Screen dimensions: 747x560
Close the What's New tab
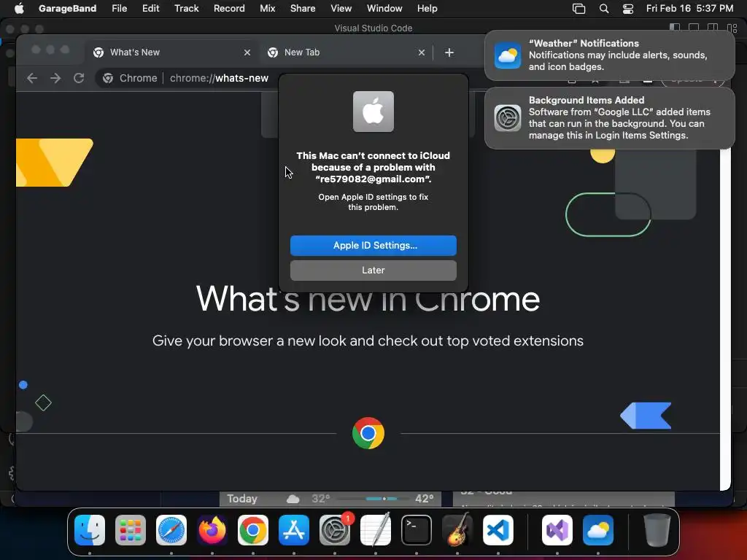pyautogui.click(x=247, y=52)
